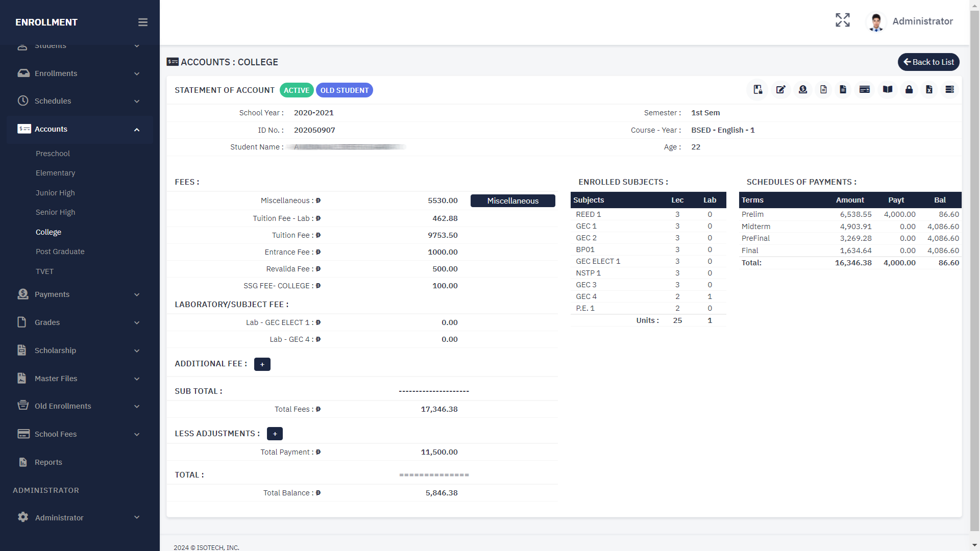
Task: Click the bookmark-lock journal icon in toolbar
Action: click(x=758, y=90)
